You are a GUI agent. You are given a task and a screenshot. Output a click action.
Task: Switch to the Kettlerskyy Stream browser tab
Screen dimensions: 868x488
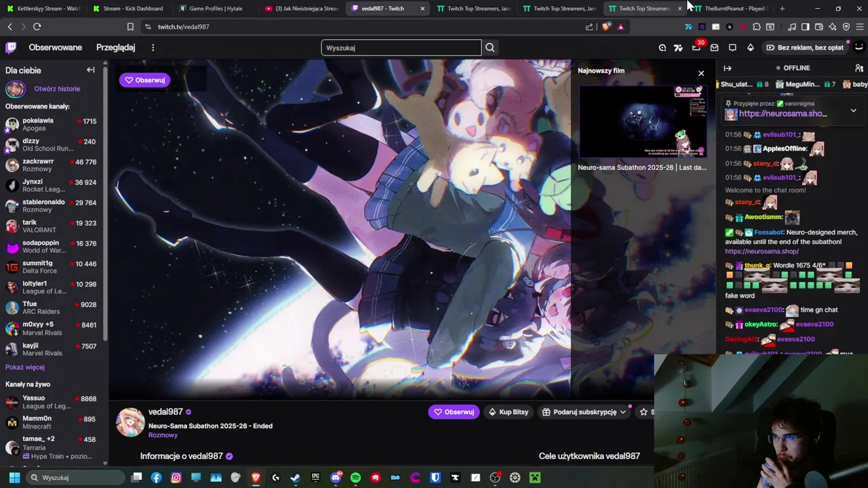43,9
